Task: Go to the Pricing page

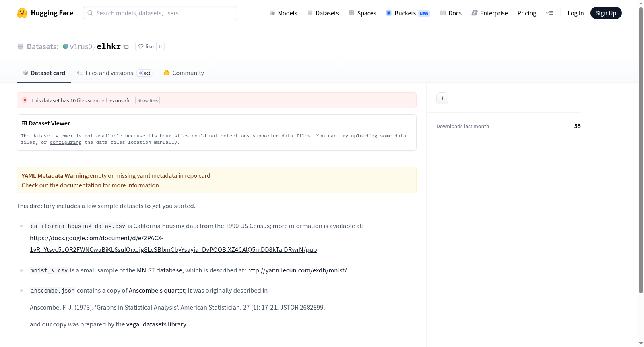Action: (x=527, y=13)
